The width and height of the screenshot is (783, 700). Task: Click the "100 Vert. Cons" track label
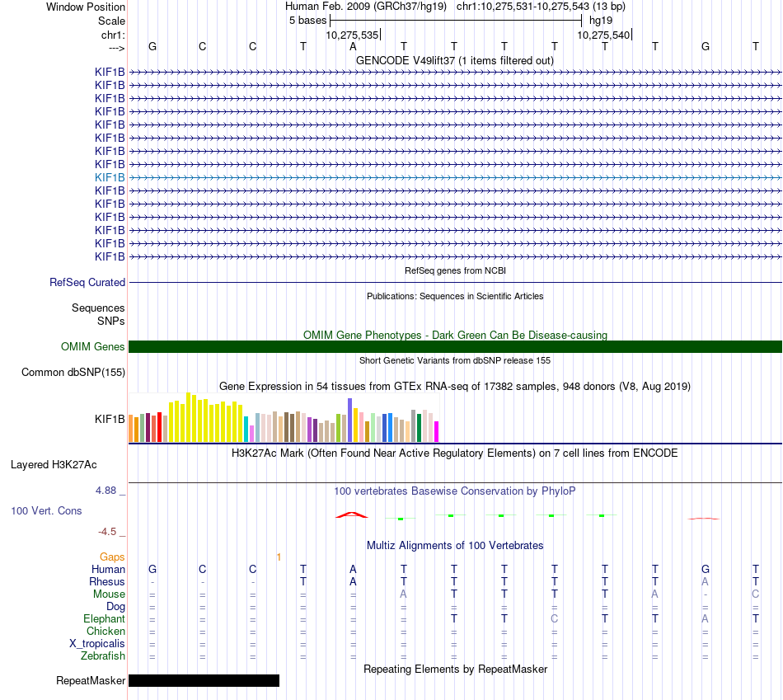point(46,510)
